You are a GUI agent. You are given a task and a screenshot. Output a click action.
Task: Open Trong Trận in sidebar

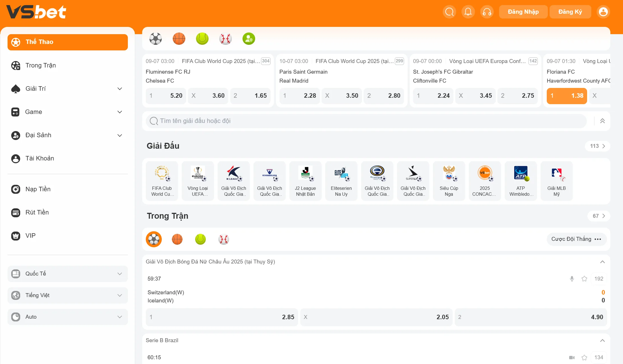(x=68, y=65)
